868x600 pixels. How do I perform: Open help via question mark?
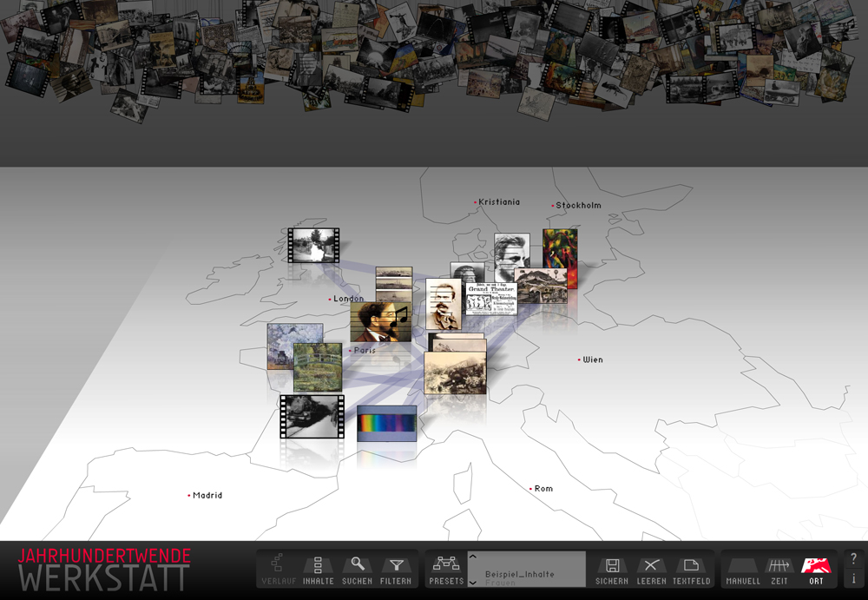(853, 558)
